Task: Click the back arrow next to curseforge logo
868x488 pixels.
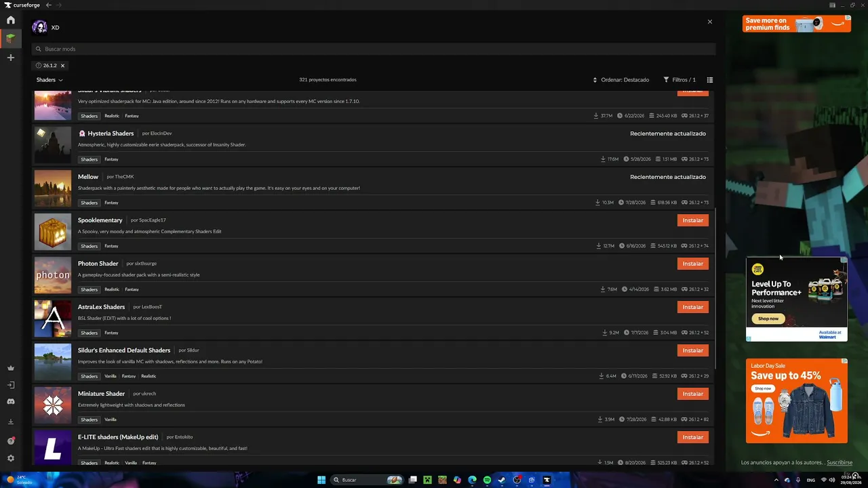Action: coord(48,5)
